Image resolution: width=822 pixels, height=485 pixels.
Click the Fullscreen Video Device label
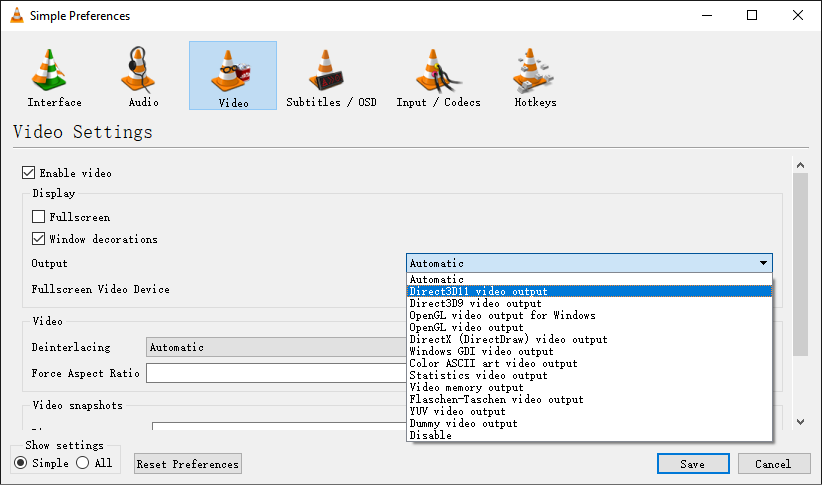point(101,289)
